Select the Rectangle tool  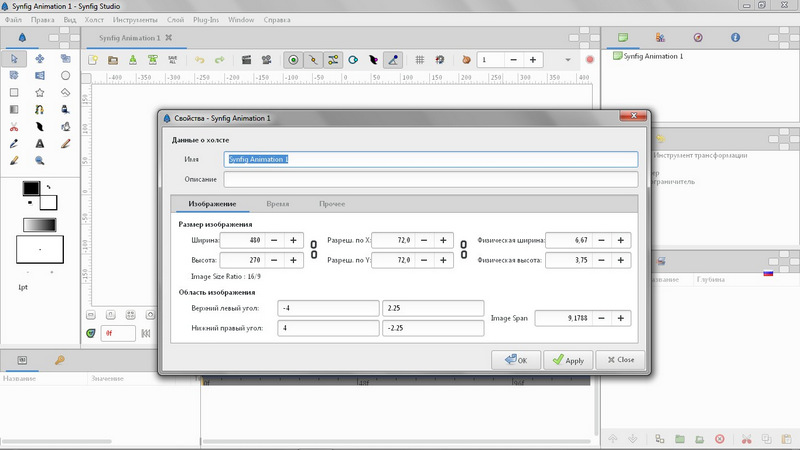[x=14, y=92]
